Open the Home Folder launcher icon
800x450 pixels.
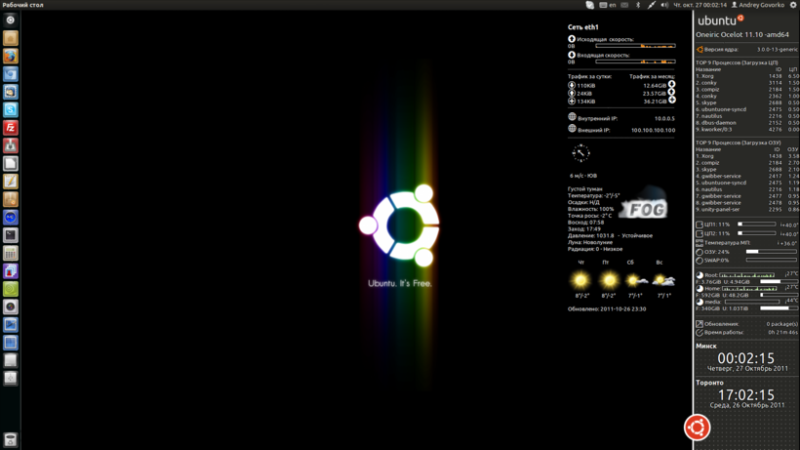click(10, 38)
